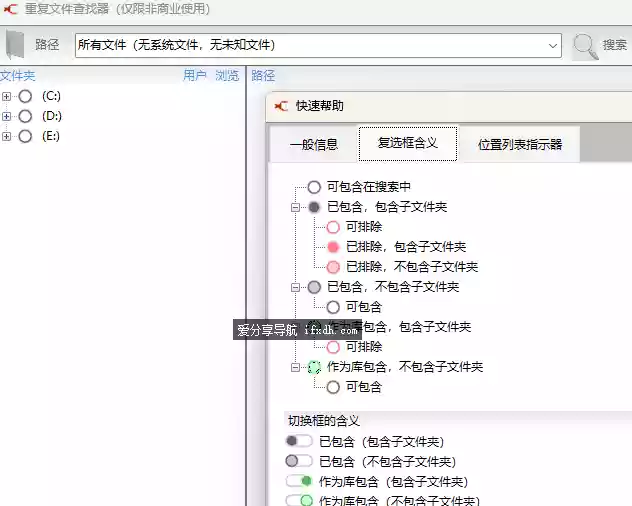Image resolution: width=632 pixels, height=506 pixels.
Task: Click the 路径 column header on right panel
Action: pos(263,75)
